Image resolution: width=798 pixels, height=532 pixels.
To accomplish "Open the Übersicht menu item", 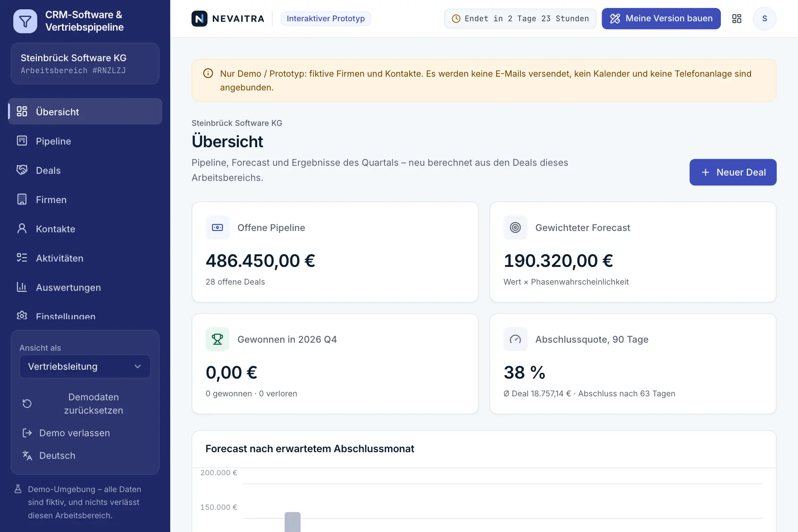I will click(85, 112).
